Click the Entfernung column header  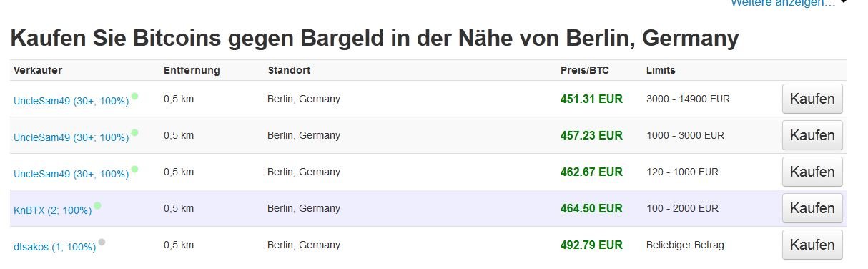click(x=192, y=70)
